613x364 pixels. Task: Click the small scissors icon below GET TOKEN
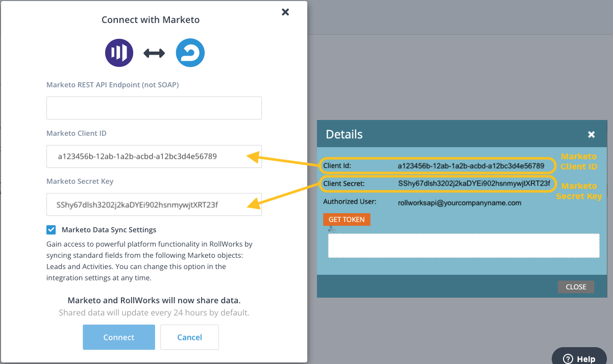click(x=331, y=229)
